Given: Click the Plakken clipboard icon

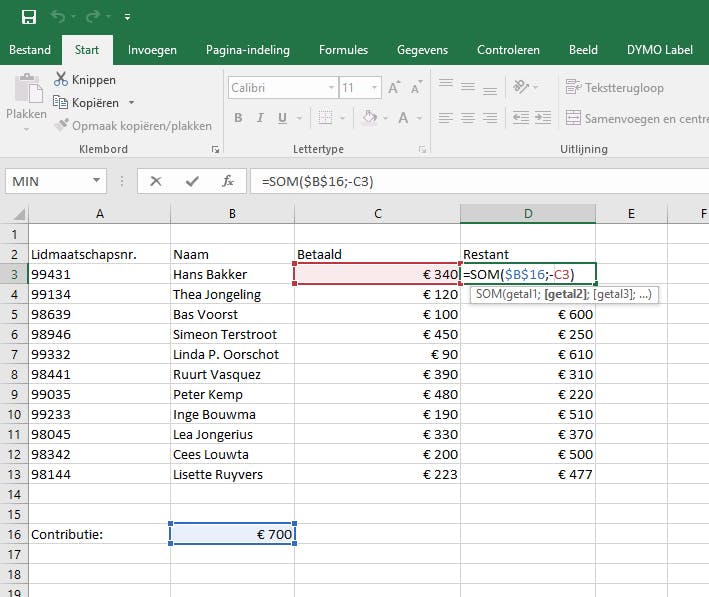Looking at the screenshot, I should (26, 95).
